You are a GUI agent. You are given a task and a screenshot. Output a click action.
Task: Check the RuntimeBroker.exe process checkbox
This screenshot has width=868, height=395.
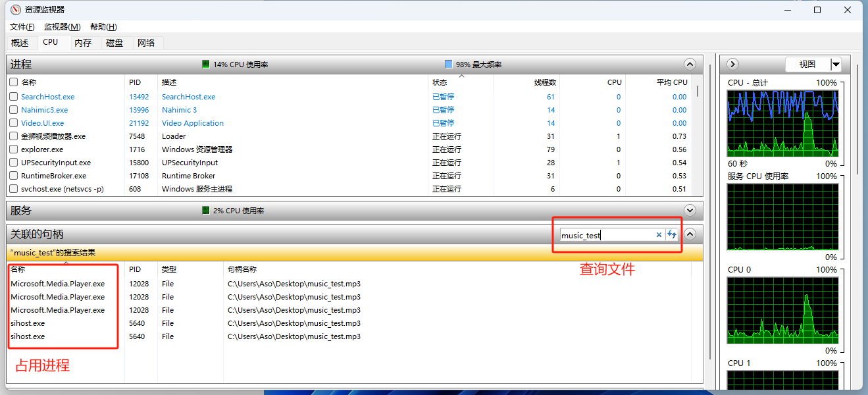pos(13,176)
